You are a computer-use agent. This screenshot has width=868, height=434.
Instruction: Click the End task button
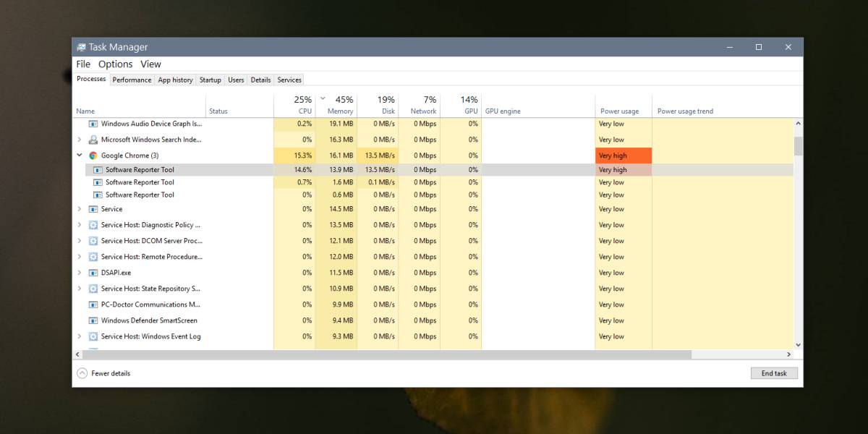click(774, 373)
